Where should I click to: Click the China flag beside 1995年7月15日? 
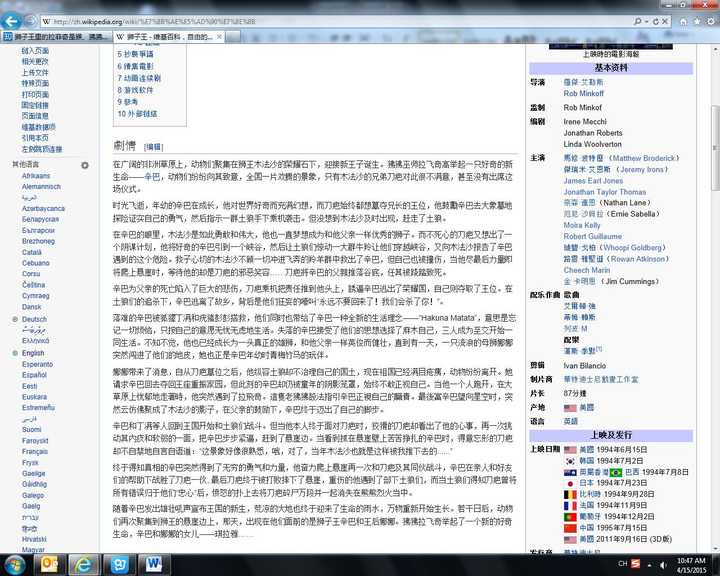tap(570, 528)
